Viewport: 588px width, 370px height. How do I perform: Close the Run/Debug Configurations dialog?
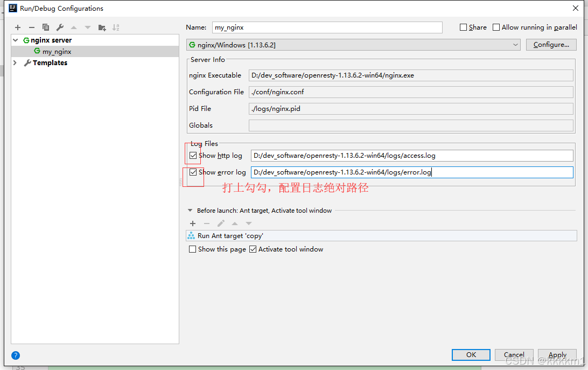point(575,8)
